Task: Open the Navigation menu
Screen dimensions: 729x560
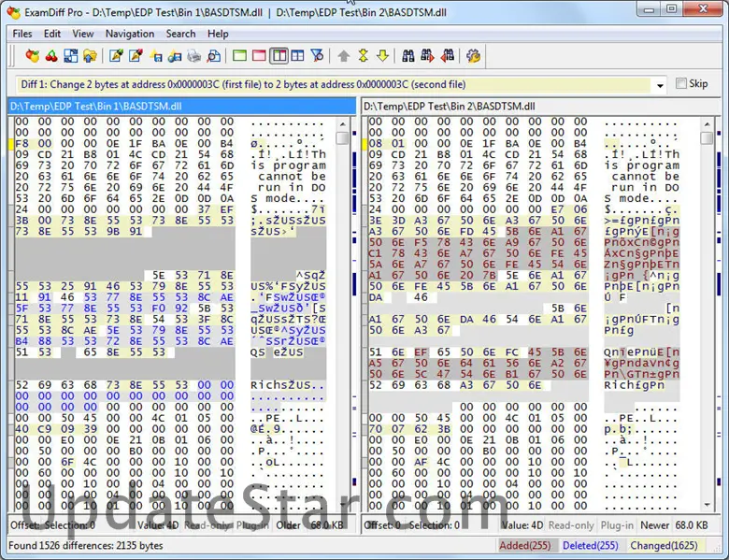Action: tap(130, 34)
